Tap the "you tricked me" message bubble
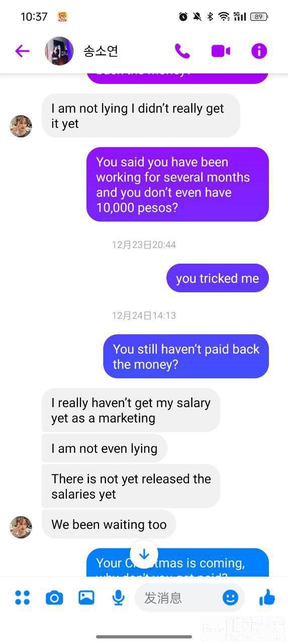Image resolution: width=288 pixels, height=644 pixels. (218, 278)
